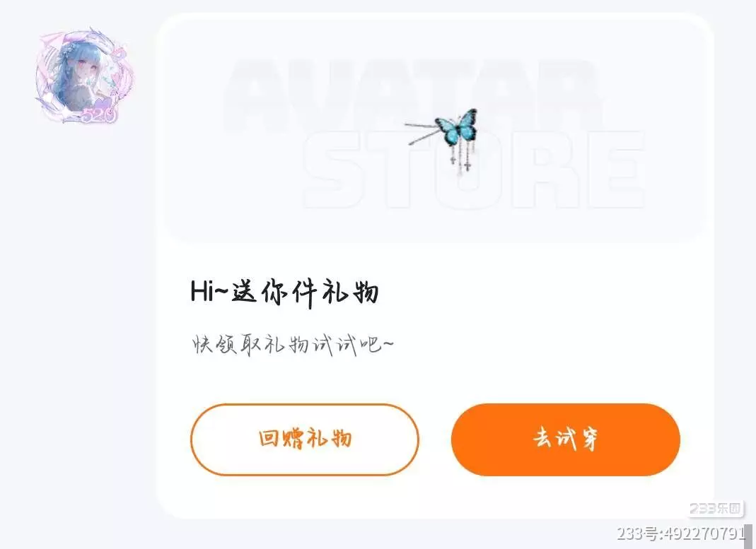Screen dimensions: 756x549
Task: Open the sender's blue-haired girl avatar
Action: coord(81,76)
